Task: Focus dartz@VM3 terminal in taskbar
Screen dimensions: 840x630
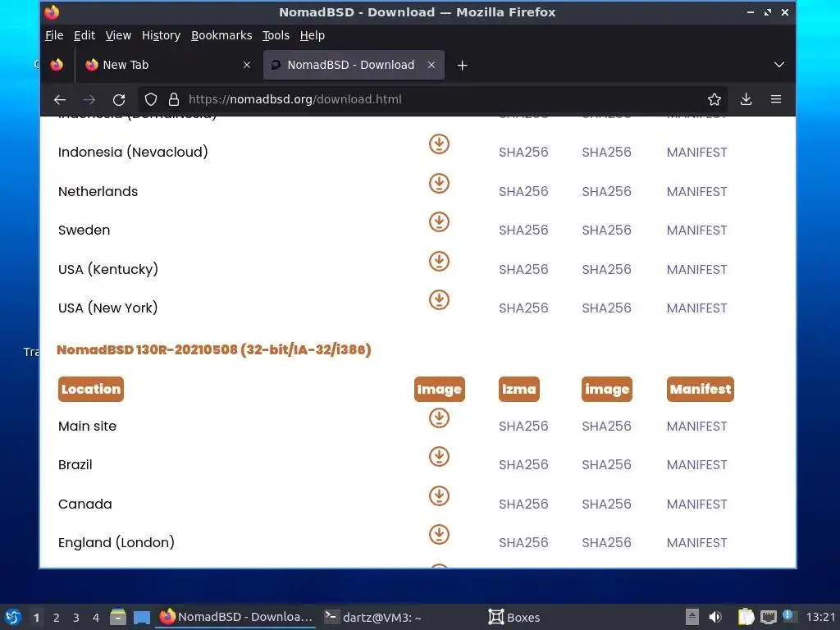Action: pyautogui.click(x=373, y=617)
